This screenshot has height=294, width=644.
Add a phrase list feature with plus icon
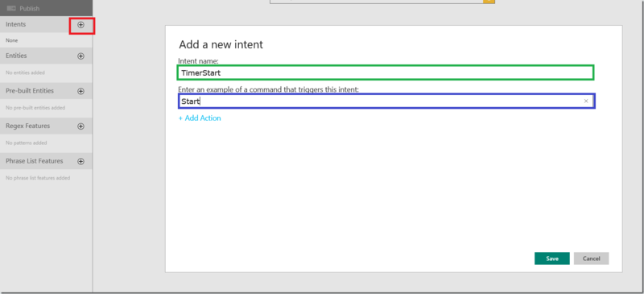(81, 162)
